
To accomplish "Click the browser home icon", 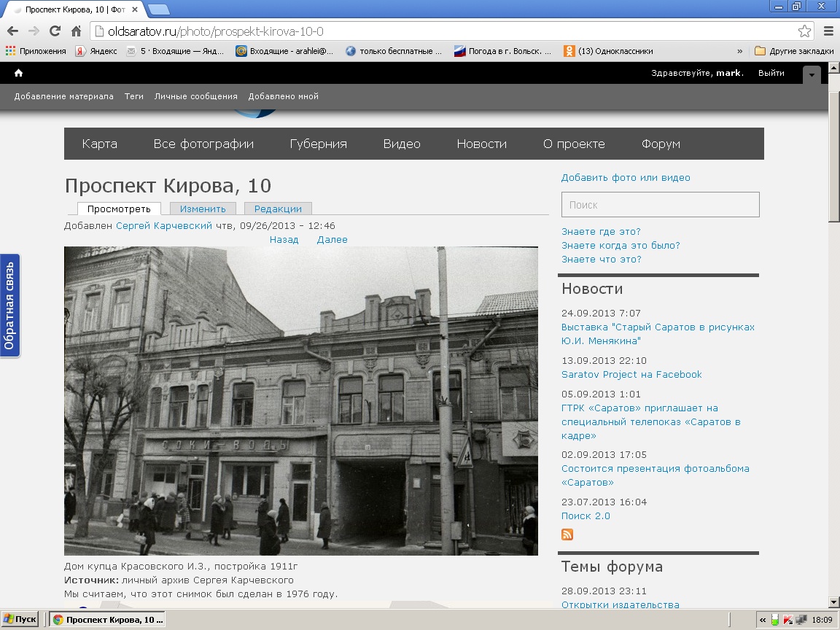I will tap(76, 31).
